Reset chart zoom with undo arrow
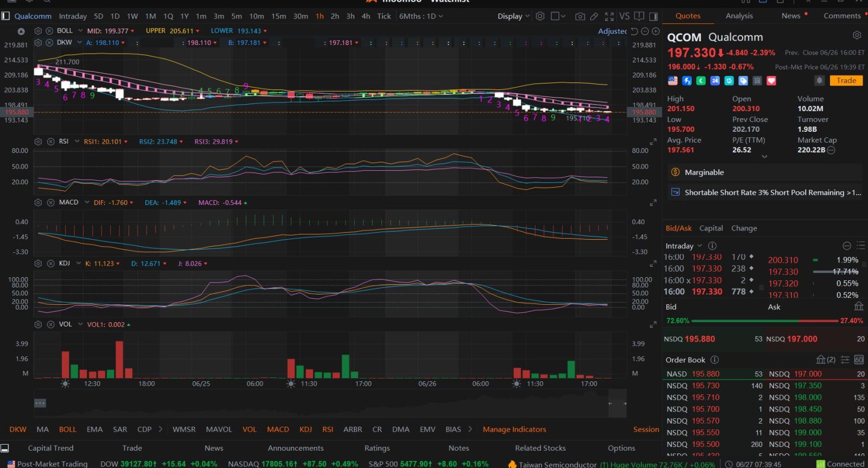The image size is (868, 468). click(634, 31)
